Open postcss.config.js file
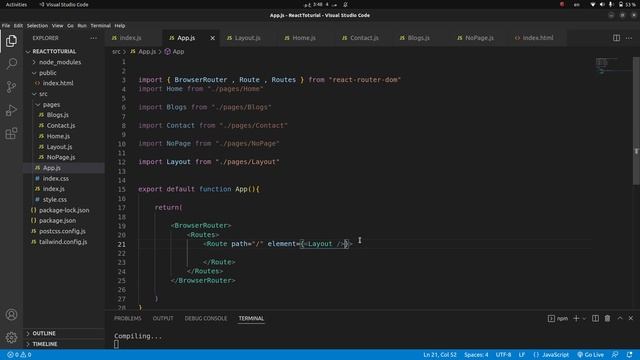Screen dimensions: 640x360 click(x=62, y=231)
